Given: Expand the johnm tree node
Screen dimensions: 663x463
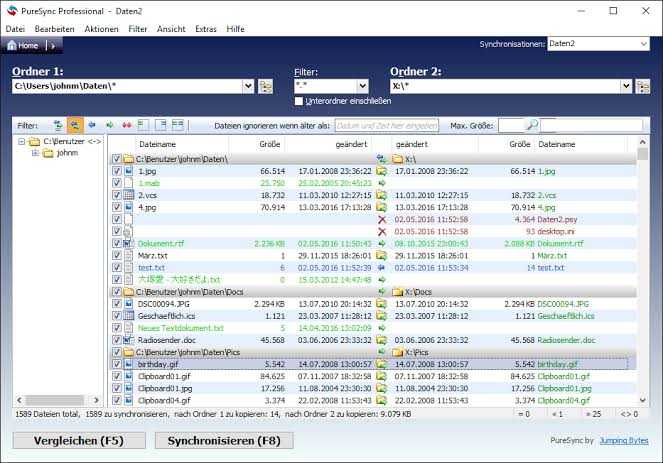Looking at the screenshot, I should click(x=35, y=153).
